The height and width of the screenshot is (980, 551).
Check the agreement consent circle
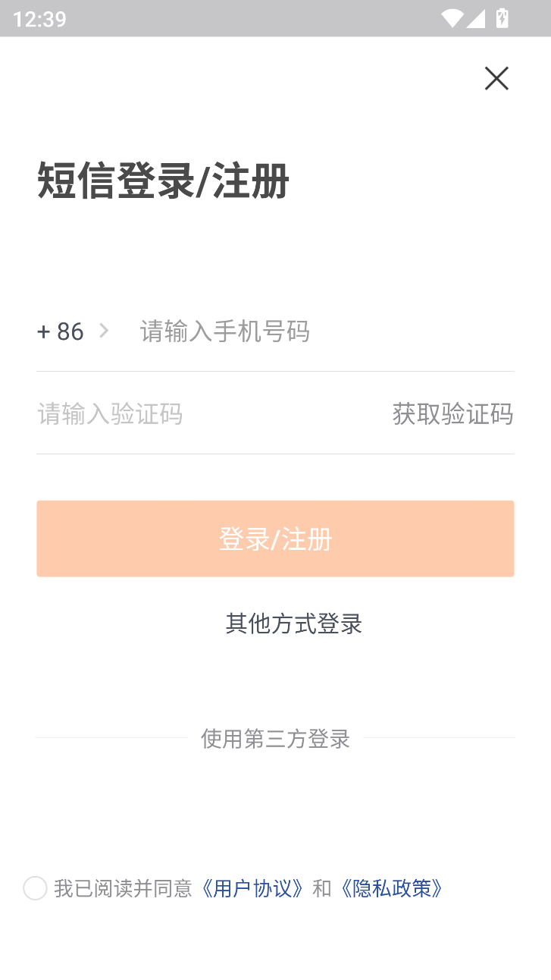[x=35, y=887]
